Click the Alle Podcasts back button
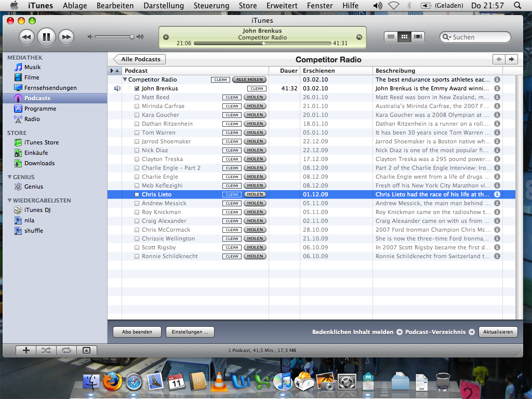The width and height of the screenshot is (532, 399). point(139,59)
